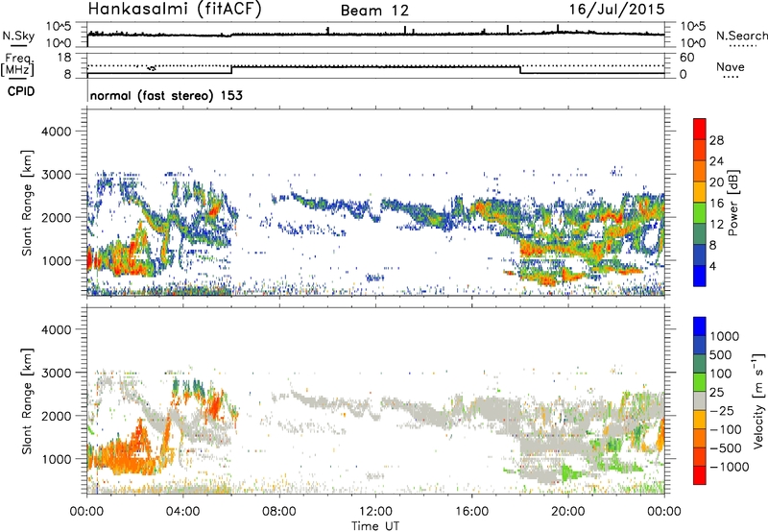The image size is (768, 532).
Task: Click the 'normal (fast stereo) 153' text
Action: pyautogui.click(x=166, y=95)
